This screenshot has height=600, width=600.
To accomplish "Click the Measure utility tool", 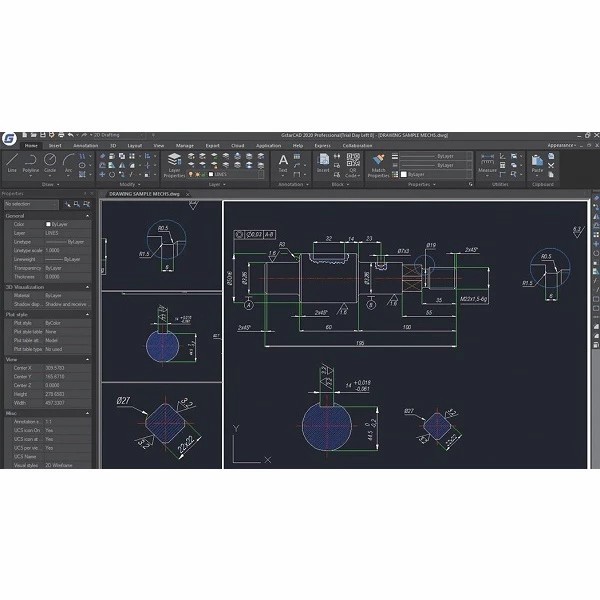I will click(x=487, y=163).
